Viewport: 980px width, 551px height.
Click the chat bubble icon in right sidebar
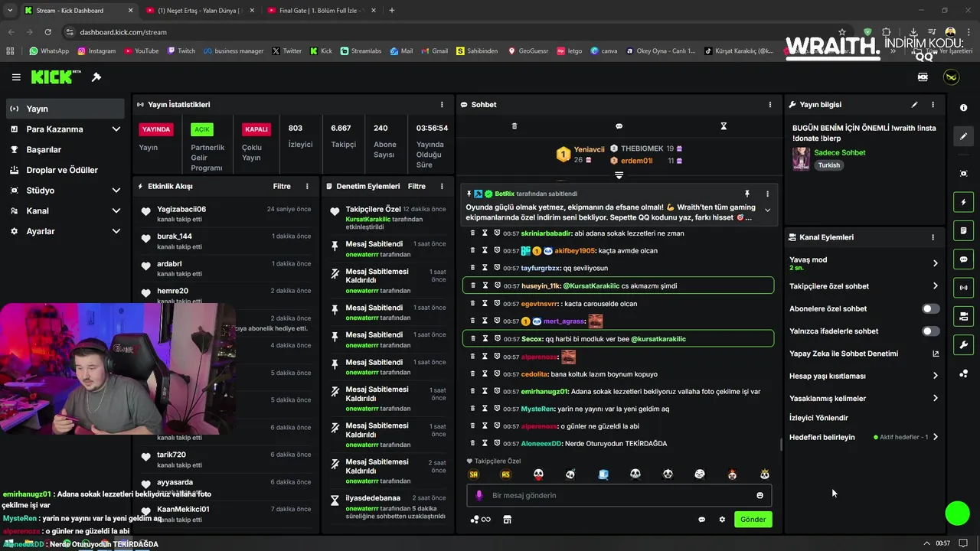pyautogui.click(x=963, y=259)
